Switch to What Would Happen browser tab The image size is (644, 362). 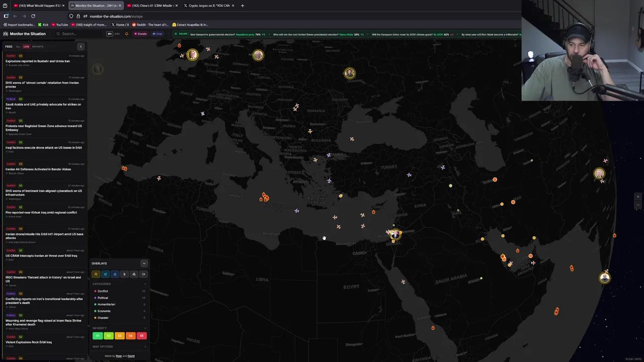(39, 6)
